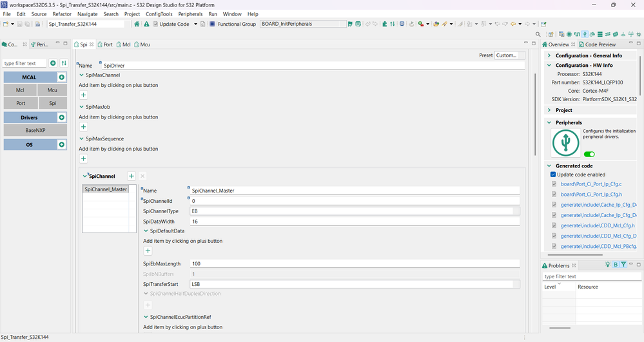Open the Preset Custom dropdown
Viewport: 644px width, 342px height.
510,55
